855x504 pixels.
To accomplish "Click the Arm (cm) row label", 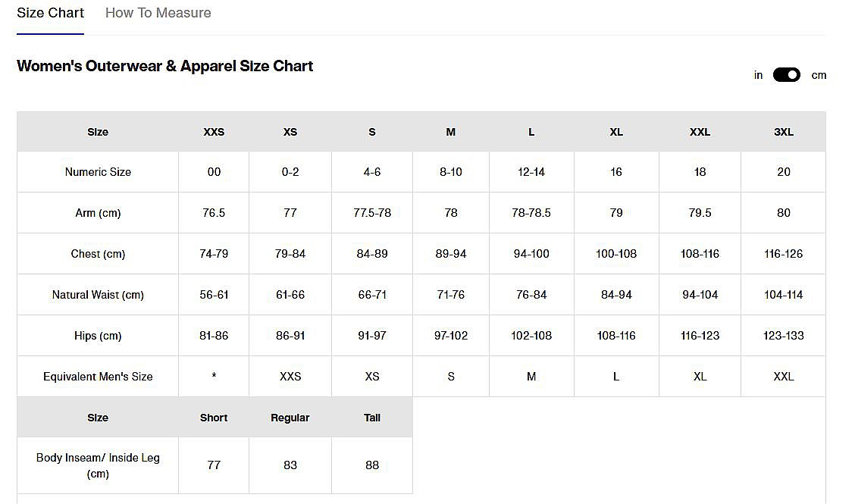I will pos(98,213).
